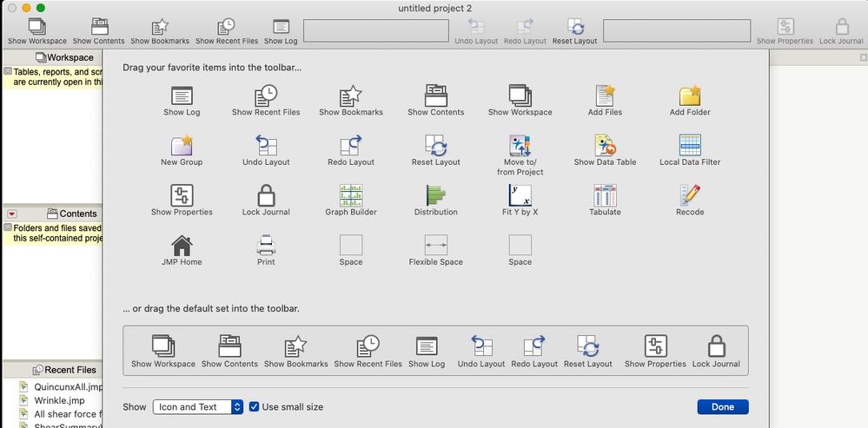Open the red triangle menu beside Contents
This screenshot has height=428, width=868.
click(12, 214)
